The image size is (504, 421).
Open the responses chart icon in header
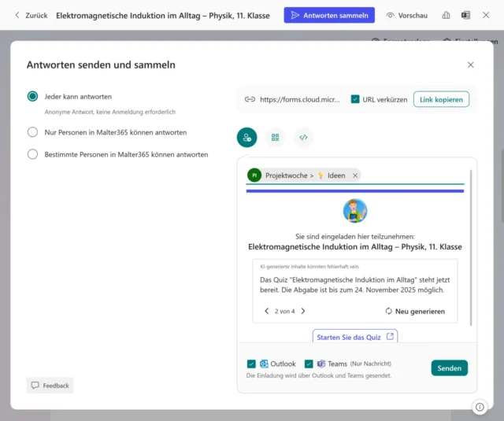446,15
